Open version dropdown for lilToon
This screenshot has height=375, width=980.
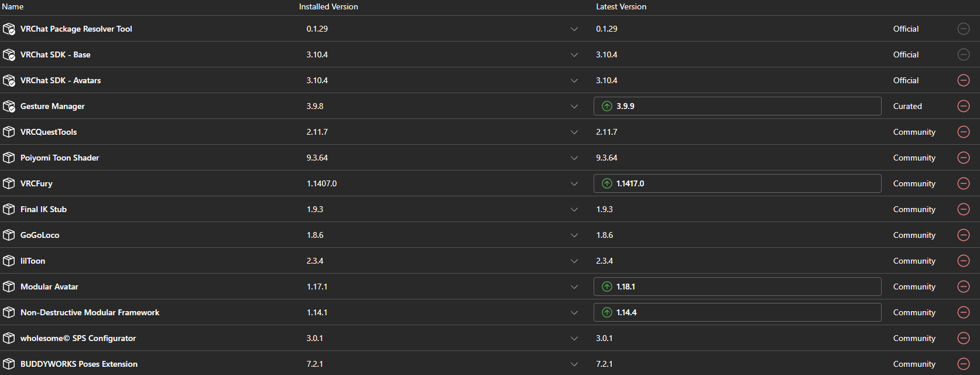coord(574,261)
